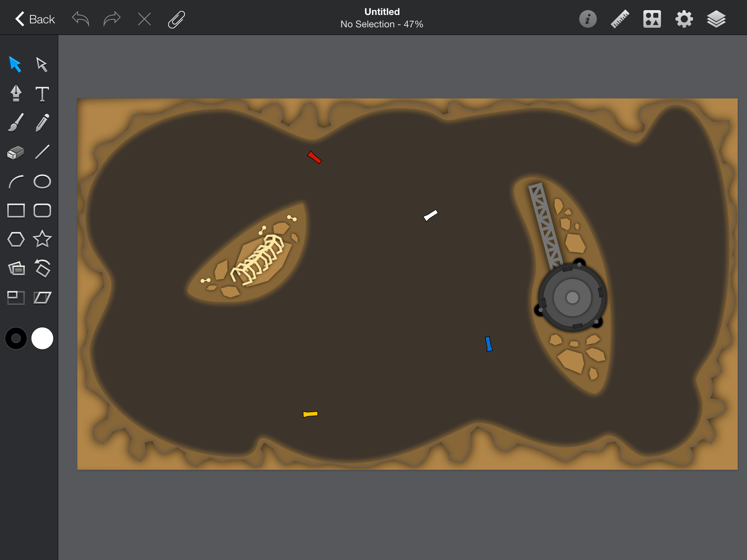Select the Rotate tool
The height and width of the screenshot is (560, 747).
coord(42,268)
